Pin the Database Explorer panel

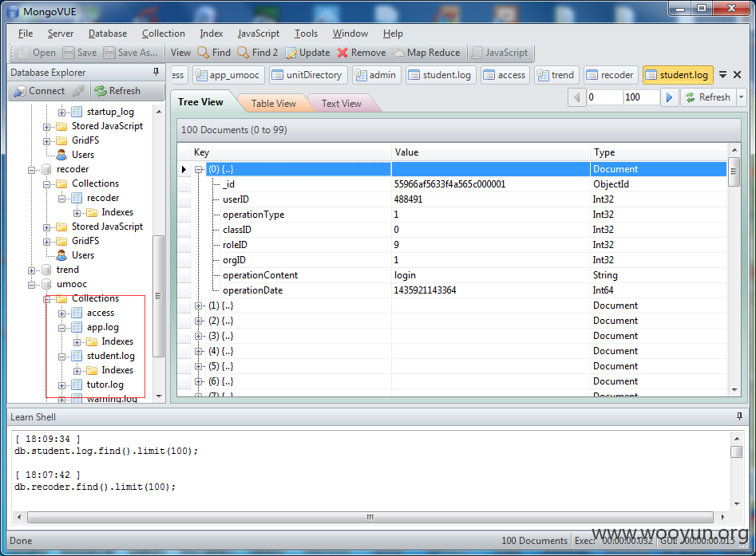click(156, 72)
